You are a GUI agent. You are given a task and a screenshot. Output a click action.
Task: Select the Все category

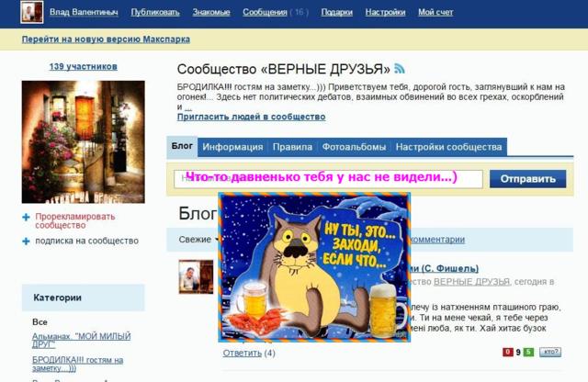click(40, 322)
